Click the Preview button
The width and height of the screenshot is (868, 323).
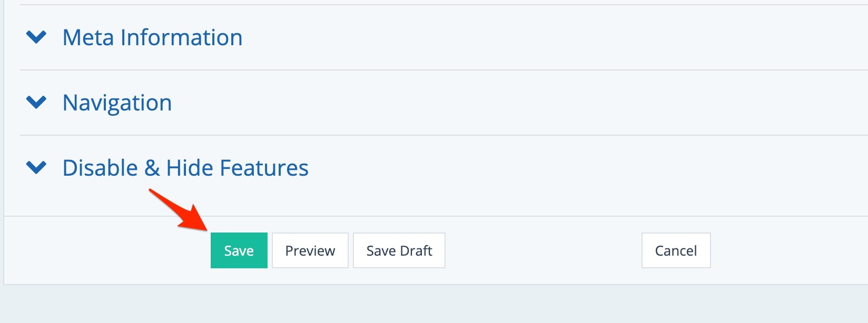point(310,250)
